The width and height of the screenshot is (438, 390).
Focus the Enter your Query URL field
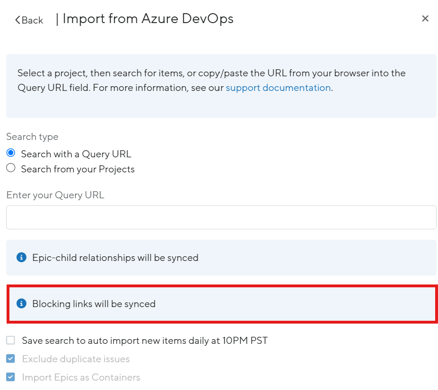221,217
